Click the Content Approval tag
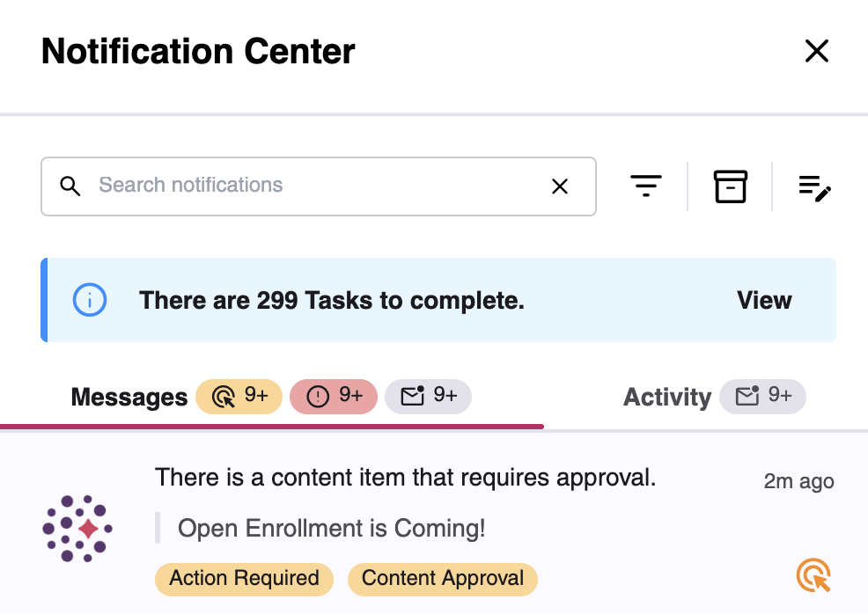 [442, 579]
